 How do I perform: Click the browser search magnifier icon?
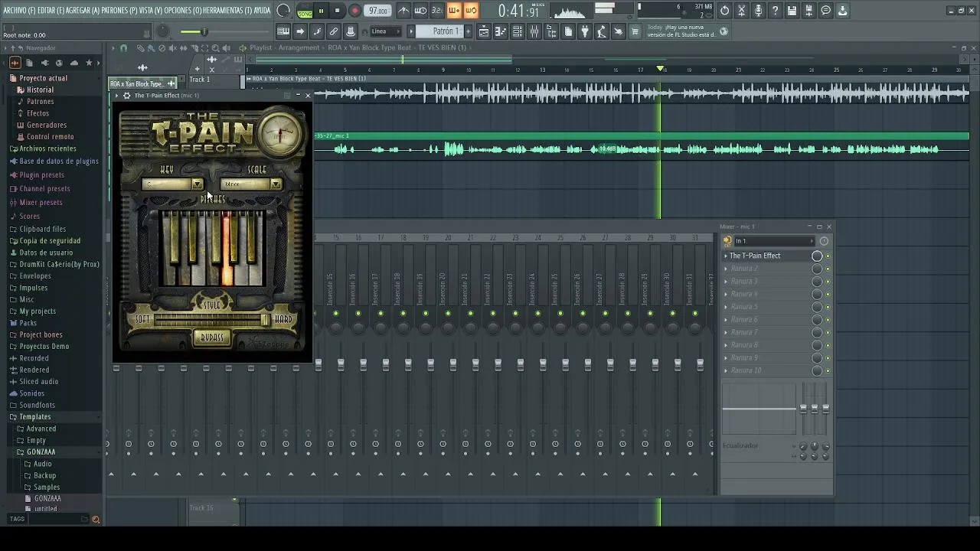pyautogui.click(x=96, y=520)
